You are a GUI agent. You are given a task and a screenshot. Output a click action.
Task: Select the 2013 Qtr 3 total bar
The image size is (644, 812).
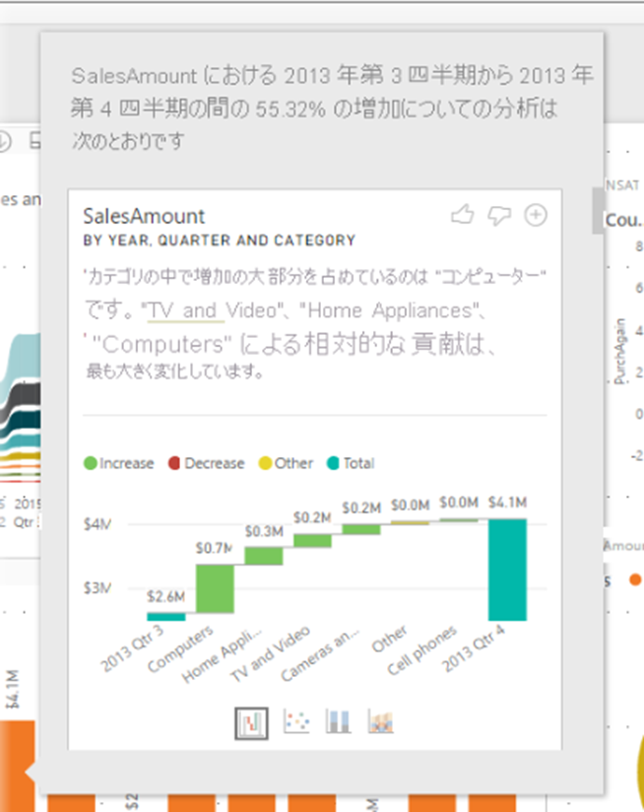click(166, 616)
